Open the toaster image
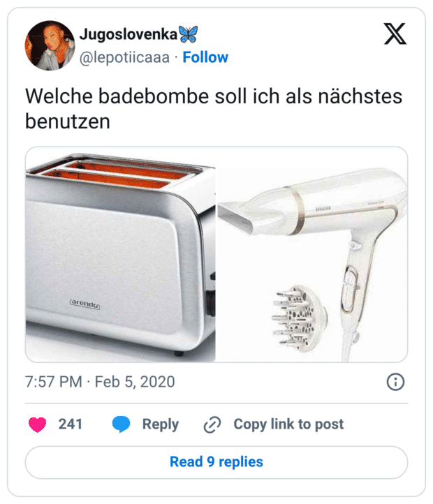The width and height of the screenshot is (433, 504). coord(120,255)
